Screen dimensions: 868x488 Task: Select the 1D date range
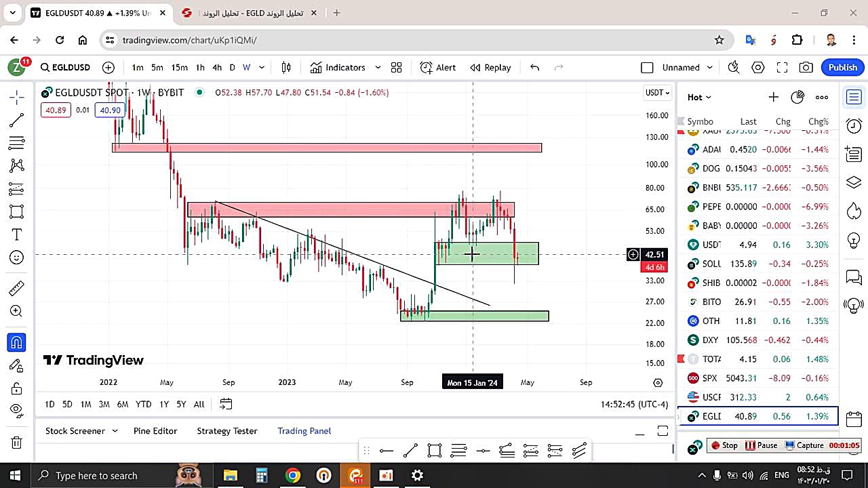tap(50, 404)
